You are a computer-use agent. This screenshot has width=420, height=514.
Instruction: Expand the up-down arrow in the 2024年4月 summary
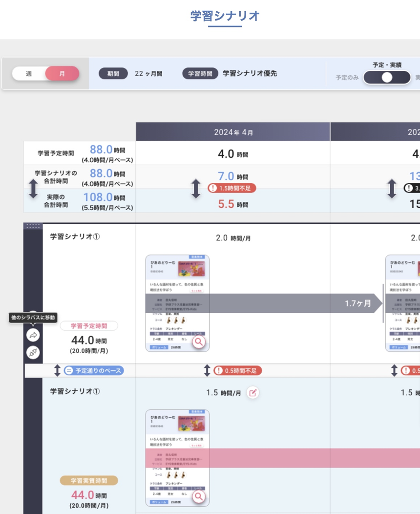196,189
